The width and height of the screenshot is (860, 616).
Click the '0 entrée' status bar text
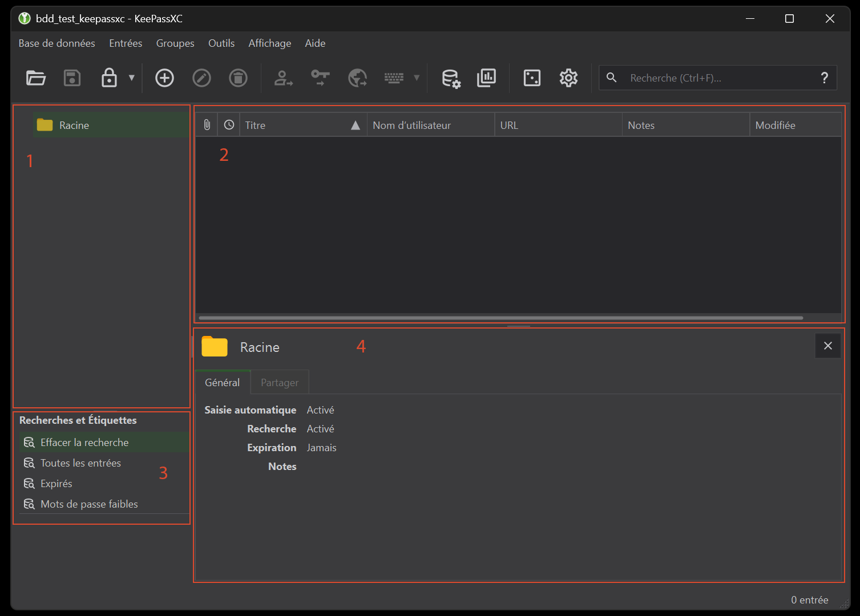[809, 600]
